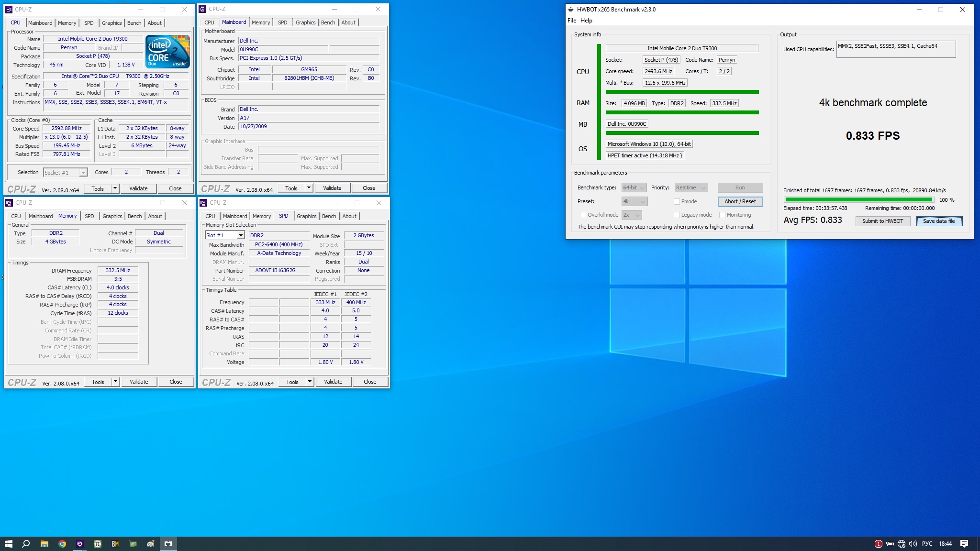This screenshot has width=980, height=551.
Task: Click the DRAM Frequency 332.5 MHz value
Action: point(118,270)
